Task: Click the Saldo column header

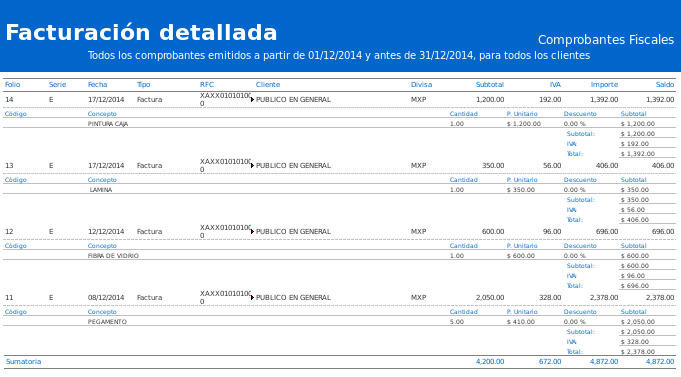Action: pos(664,85)
